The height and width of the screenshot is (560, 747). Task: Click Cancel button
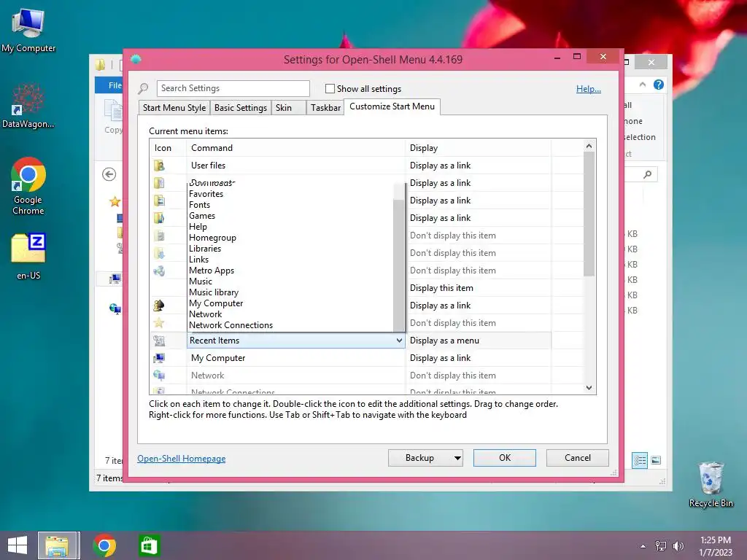tap(578, 458)
